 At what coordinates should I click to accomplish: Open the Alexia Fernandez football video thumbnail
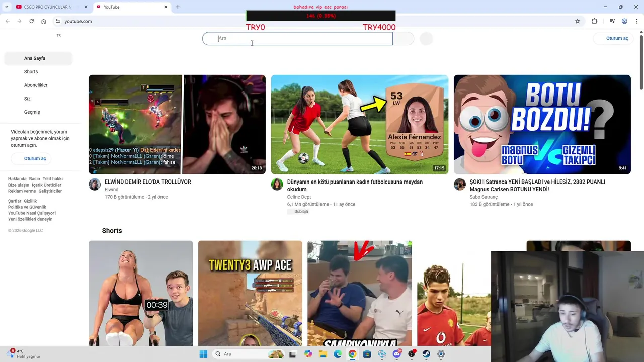[360, 125]
